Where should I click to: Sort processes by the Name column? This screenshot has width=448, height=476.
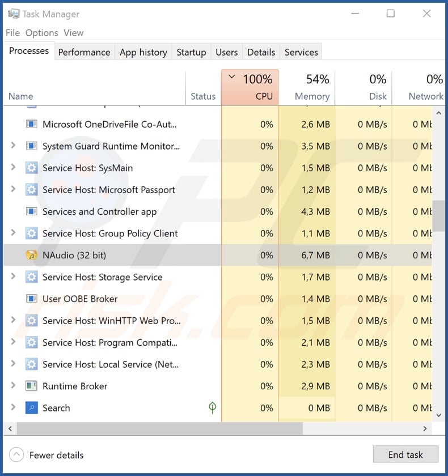coord(95,87)
